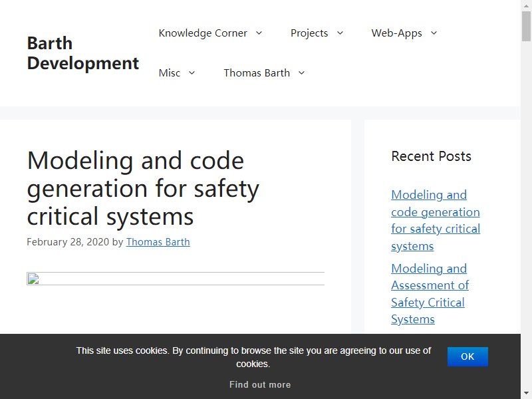The image size is (532, 399).
Task: Select Thomas Barth in navigation bar
Action: point(257,72)
